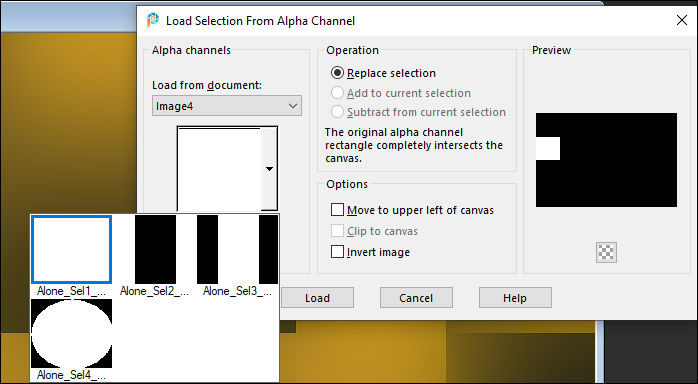Select the Alone_Sel2 alpha channel thumbnail
Viewport: 698px width, 384px height.
pos(155,249)
